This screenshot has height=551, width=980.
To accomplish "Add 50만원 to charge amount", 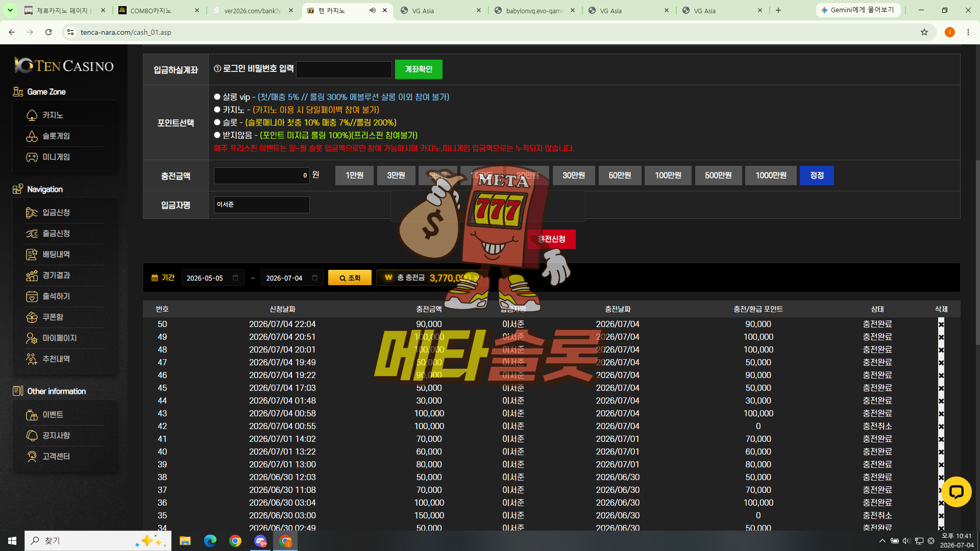I will click(x=620, y=176).
